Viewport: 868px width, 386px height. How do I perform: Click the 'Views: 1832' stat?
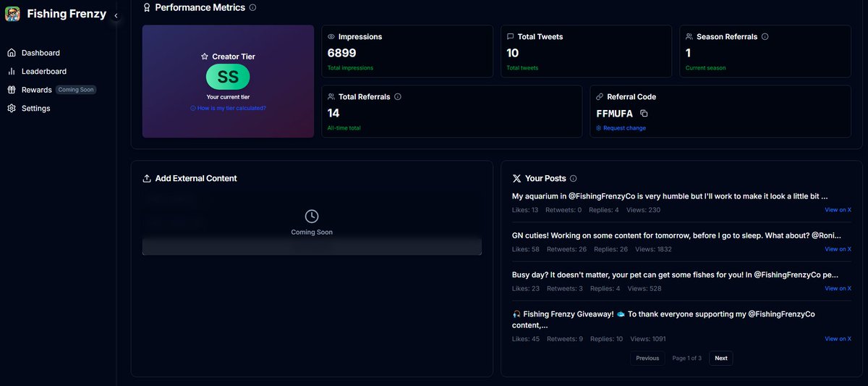[x=653, y=249]
